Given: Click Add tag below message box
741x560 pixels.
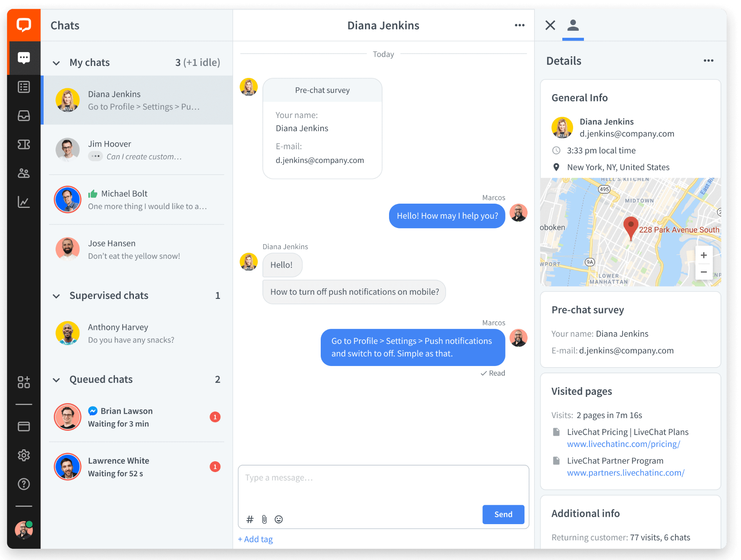Looking at the screenshot, I should 255,539.
